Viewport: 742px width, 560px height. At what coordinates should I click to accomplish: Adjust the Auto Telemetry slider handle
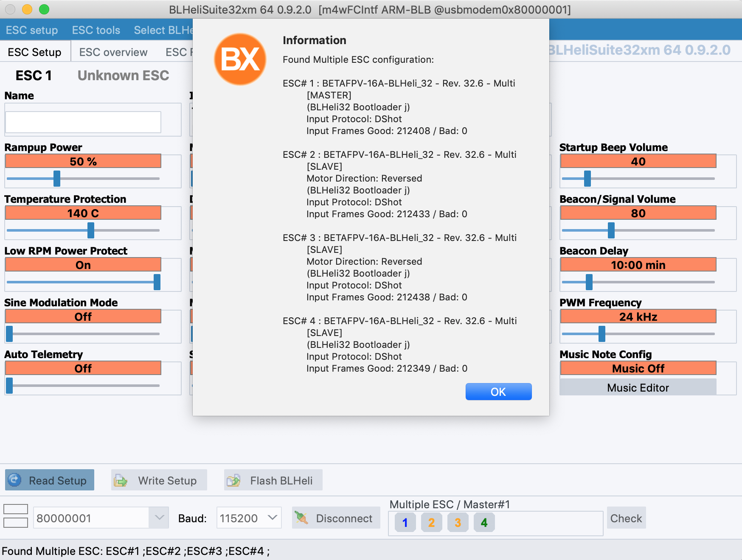[9, 386]
